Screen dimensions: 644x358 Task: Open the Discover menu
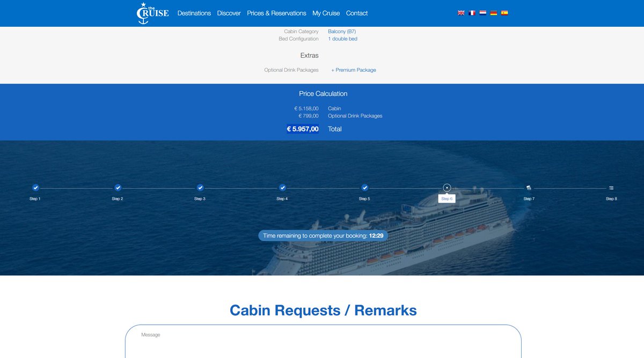[229, 13]
